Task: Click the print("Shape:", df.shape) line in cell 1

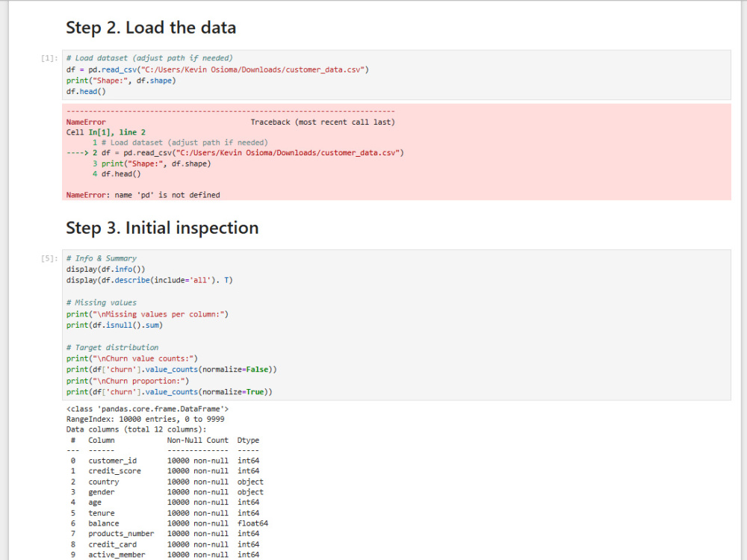Action: point(121,81)
